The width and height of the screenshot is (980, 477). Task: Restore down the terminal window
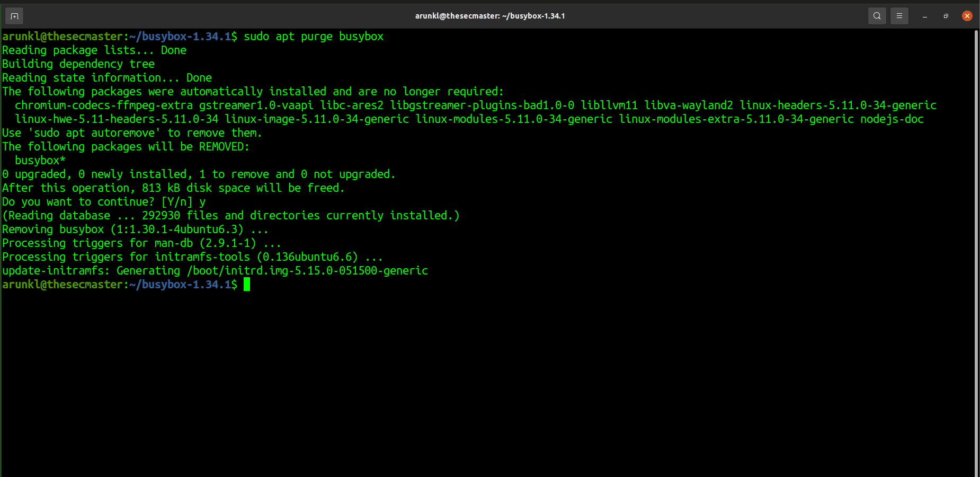click(946, 16)
